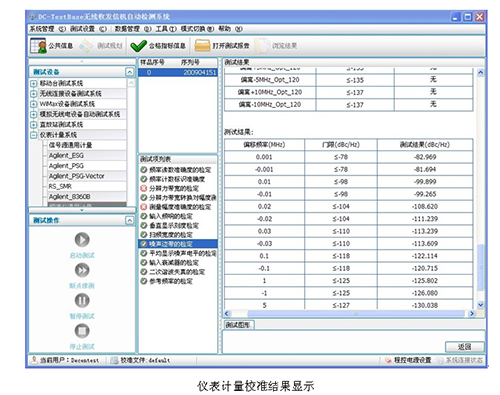
Task: Select the 噪声边带的检定 test item
Action: 178,244
